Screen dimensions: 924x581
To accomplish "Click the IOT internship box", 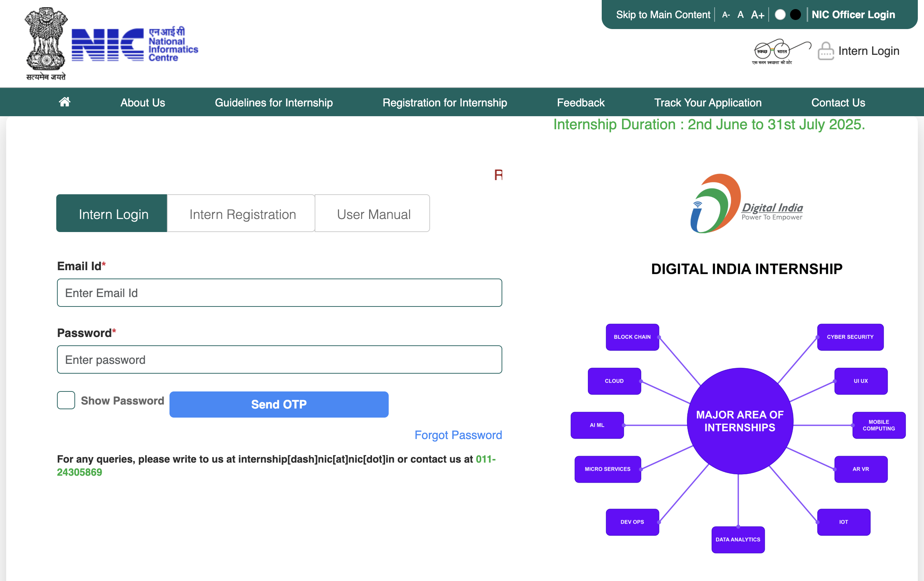I will 843,522.
